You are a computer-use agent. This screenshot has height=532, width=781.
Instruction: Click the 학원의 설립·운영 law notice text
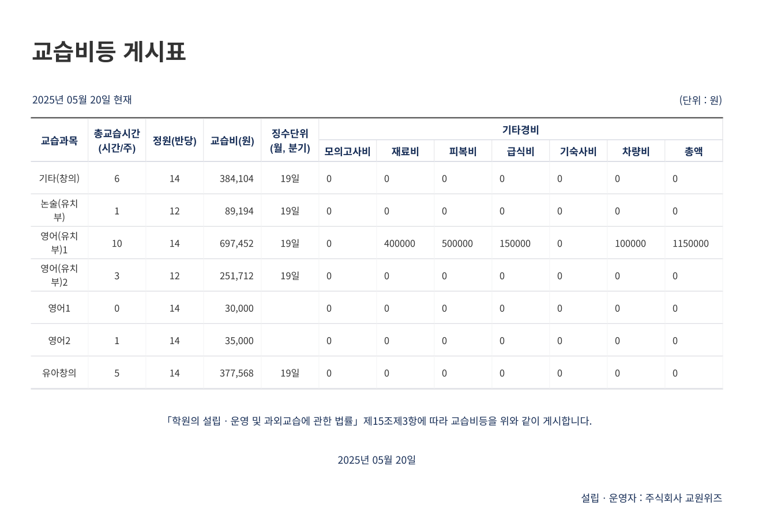(378, 421)
